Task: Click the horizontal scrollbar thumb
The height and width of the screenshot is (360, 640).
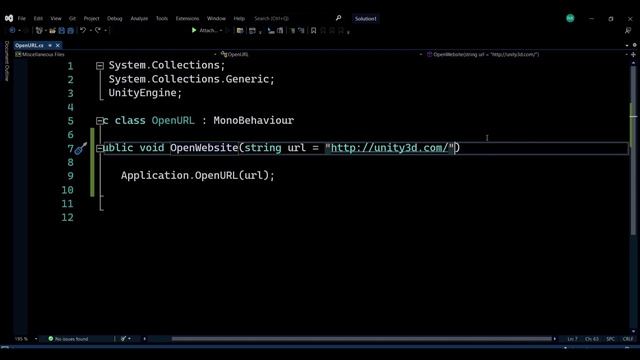Action: (x=361, y=339)
